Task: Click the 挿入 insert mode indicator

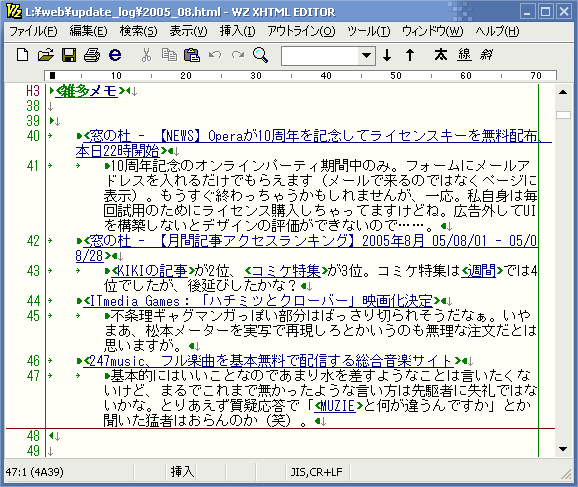Action: (x=182, y=472)
